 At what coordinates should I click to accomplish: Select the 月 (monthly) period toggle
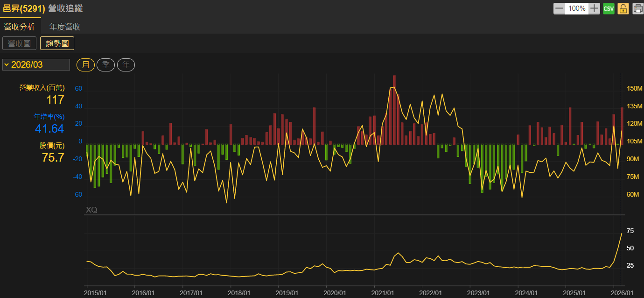pos(86,65)
